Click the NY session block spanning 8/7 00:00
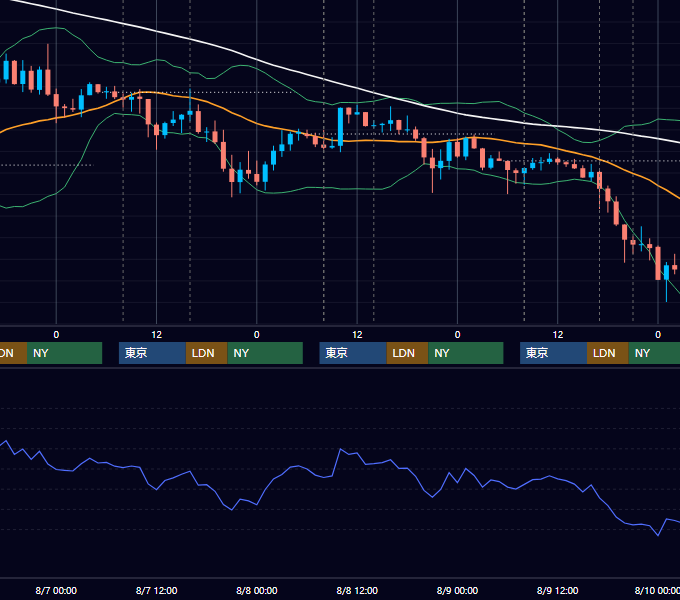 click(x=64, y=353)
